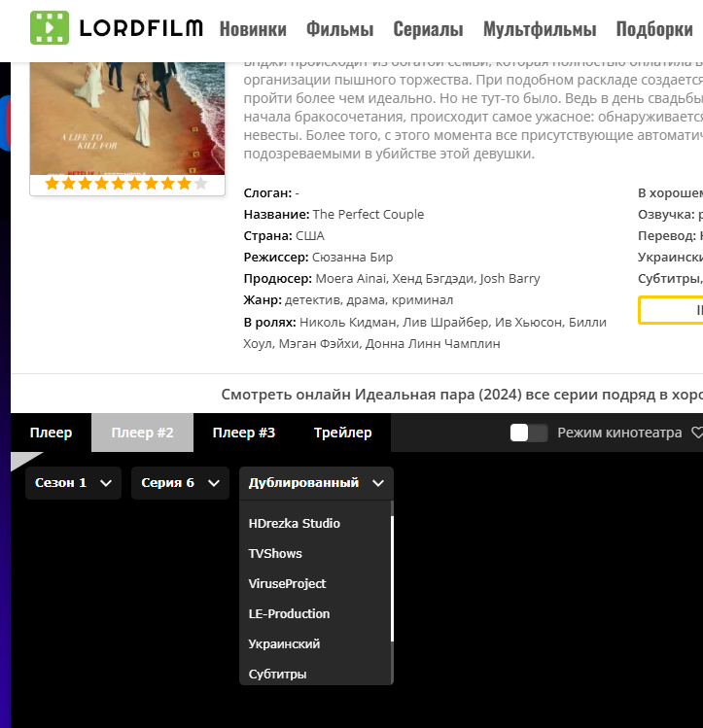Open the Подборки menu item
Screen dimensions: 703x728
(654, 29)
